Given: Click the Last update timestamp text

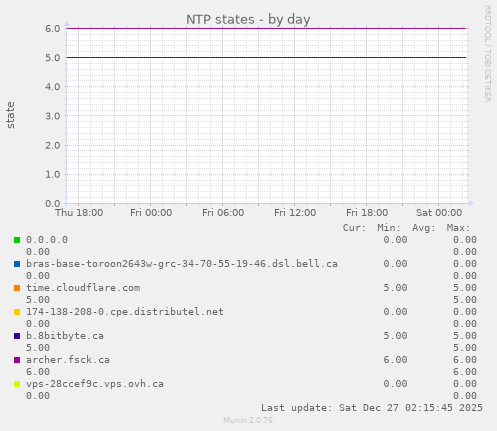Looking at the screenshot, I should (372, 408).
